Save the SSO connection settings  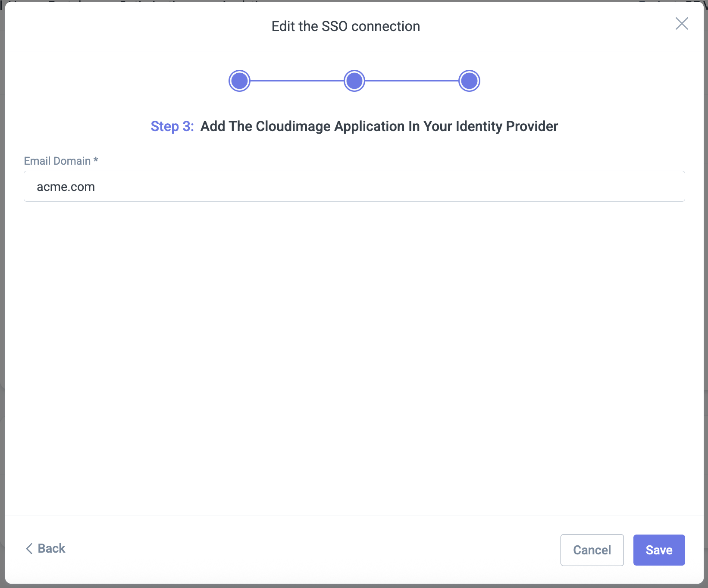click(659, 550)
